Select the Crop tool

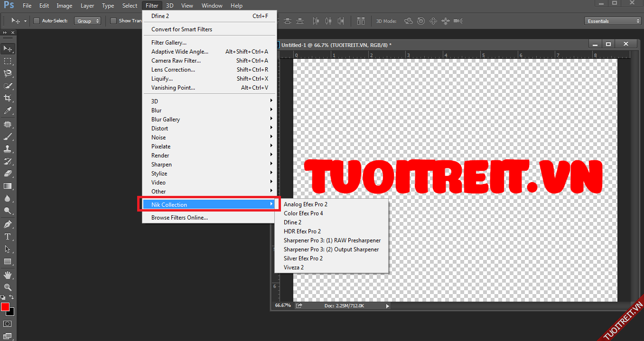8,98
